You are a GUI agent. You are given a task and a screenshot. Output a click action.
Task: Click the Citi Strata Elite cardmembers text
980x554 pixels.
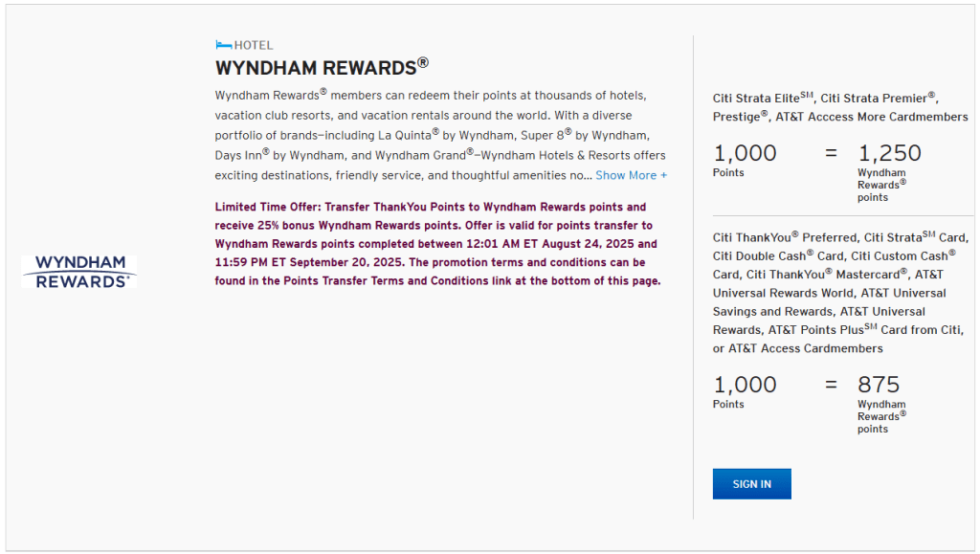839,107
